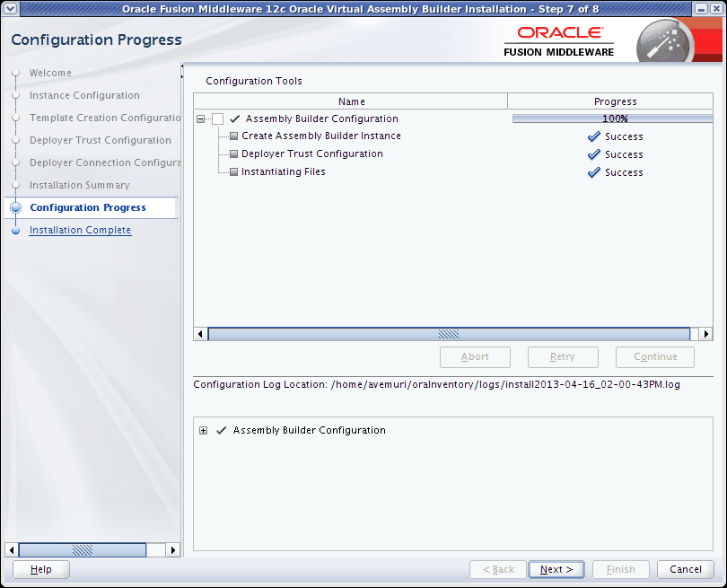Select the Instantiating Files row text
This screenshot has width=727, height=588.
(x=284, y=172)
